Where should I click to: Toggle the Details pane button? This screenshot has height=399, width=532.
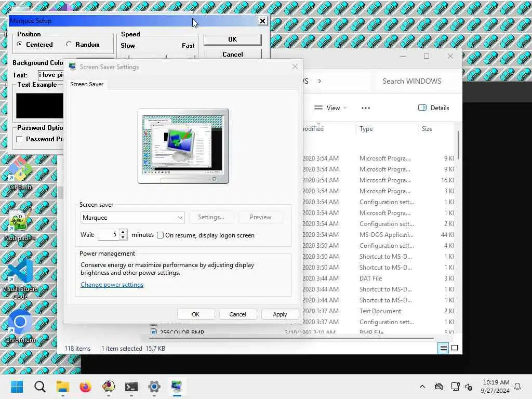coord(434,108)
